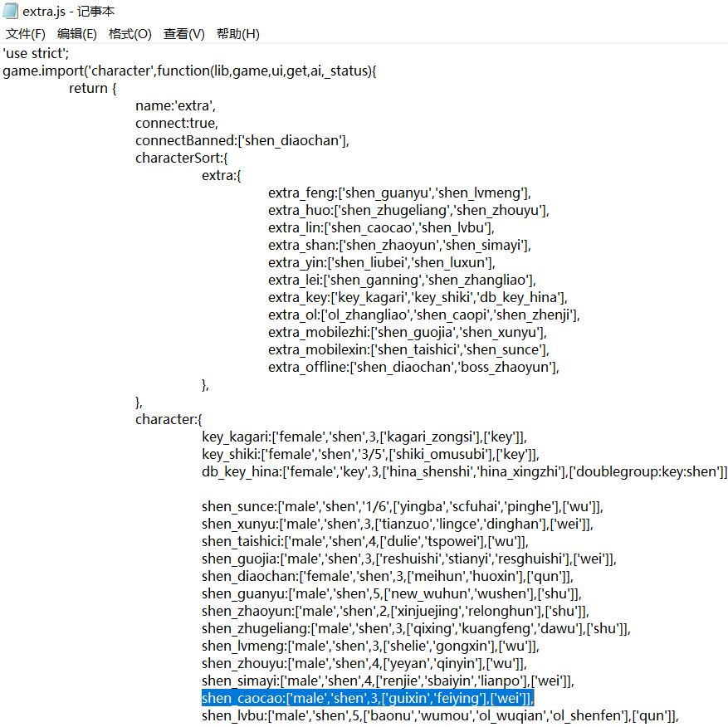The image size is (728, 727).
Task: Click the shen_taishici:['male' character line
Action: (x=365, y=541)
